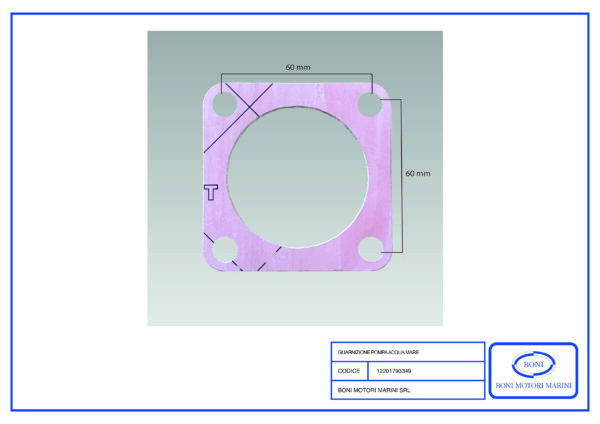
Task: Click the T mark on the gasket
Action: [211, 191]
